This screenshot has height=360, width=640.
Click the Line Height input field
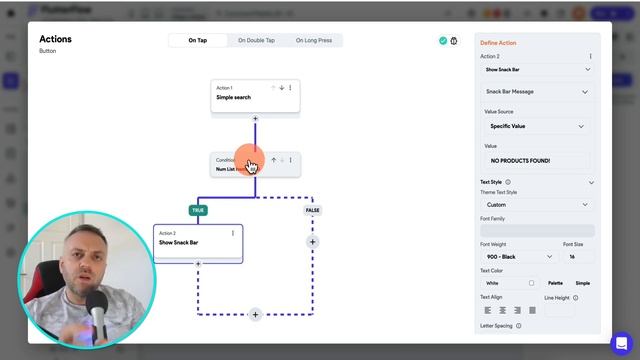(x=559, y=311)
